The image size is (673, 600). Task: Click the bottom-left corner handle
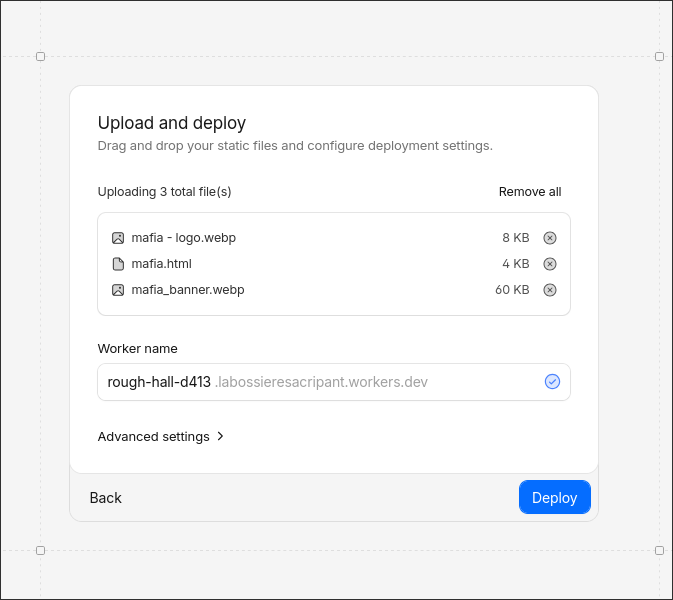click(x=41, y=550)
